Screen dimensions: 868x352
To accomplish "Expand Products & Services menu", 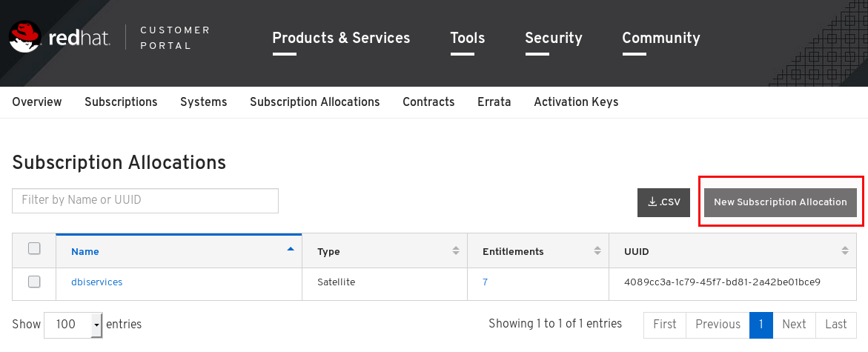I will [341, 39].
